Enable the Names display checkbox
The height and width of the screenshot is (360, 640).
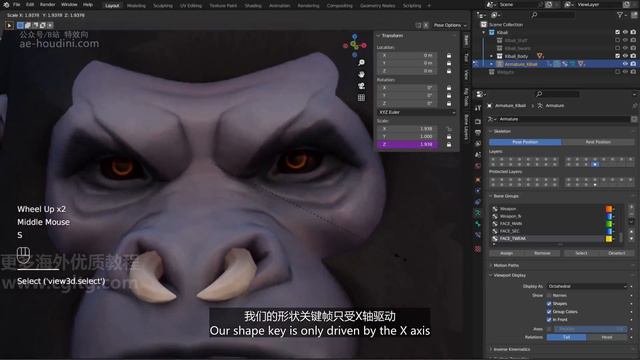[x=549, y=296]
